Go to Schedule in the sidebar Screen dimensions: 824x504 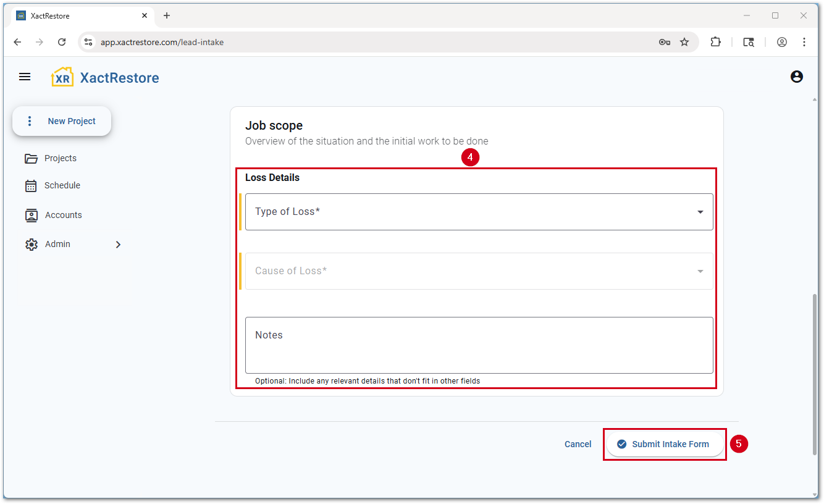tap(62, 186)
